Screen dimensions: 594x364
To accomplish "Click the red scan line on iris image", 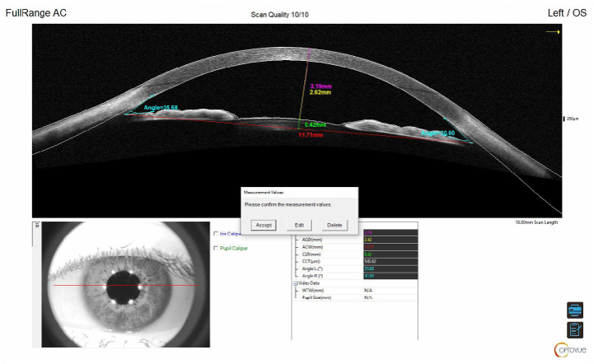I will 82,285.
